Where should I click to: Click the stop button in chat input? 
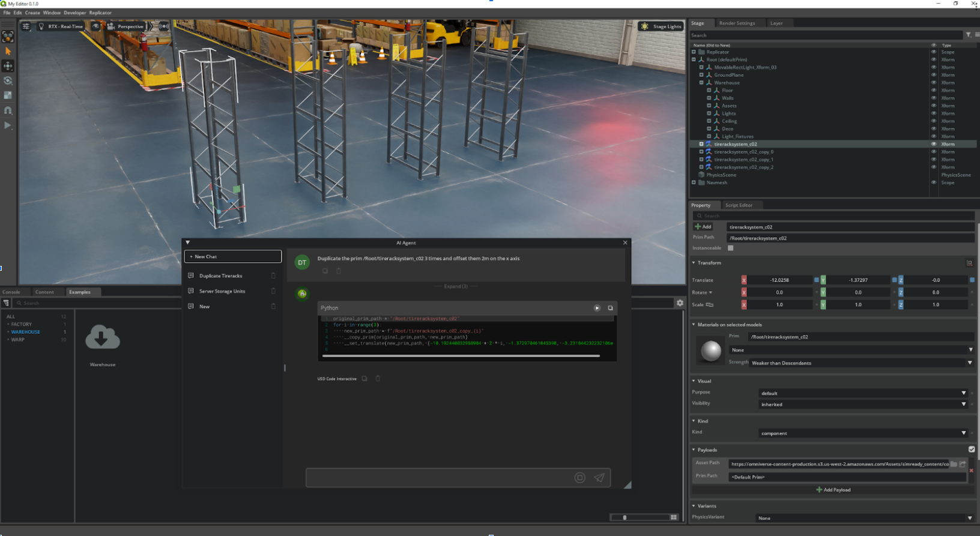[x=579, y=478]
